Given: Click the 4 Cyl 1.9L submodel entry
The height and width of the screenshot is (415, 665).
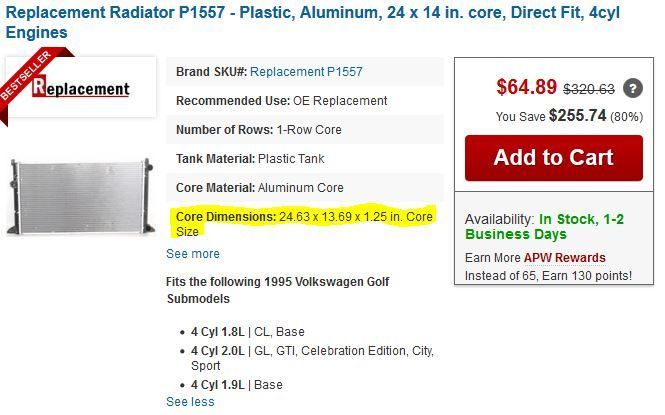Looking at the screenshot, I should pos(237,385).
